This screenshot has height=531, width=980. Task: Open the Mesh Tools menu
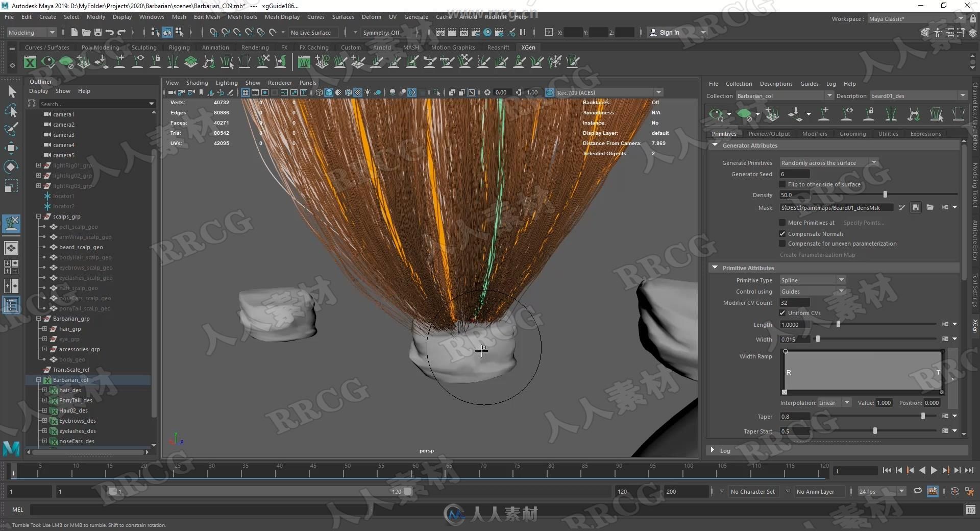242,17
